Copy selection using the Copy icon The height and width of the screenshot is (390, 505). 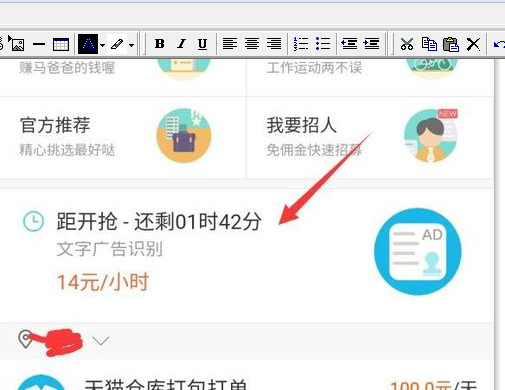point(429,44)
